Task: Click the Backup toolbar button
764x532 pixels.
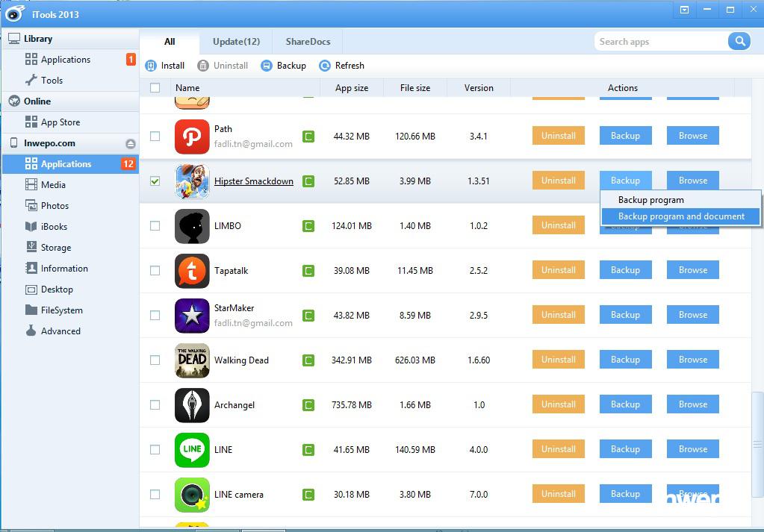Action: tap(284, 66)
